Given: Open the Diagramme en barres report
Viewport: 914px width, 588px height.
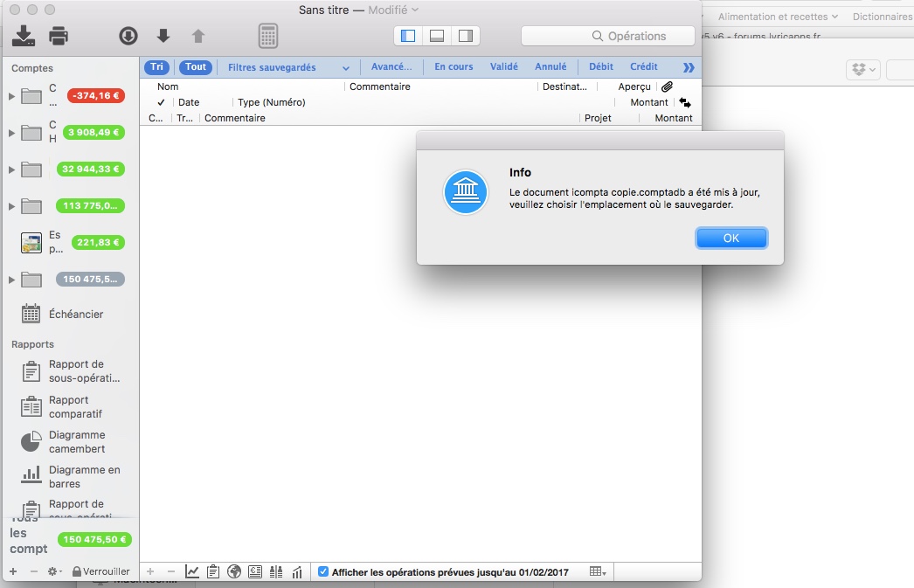Looking at the screenshot, I should [x=85, y=477].
